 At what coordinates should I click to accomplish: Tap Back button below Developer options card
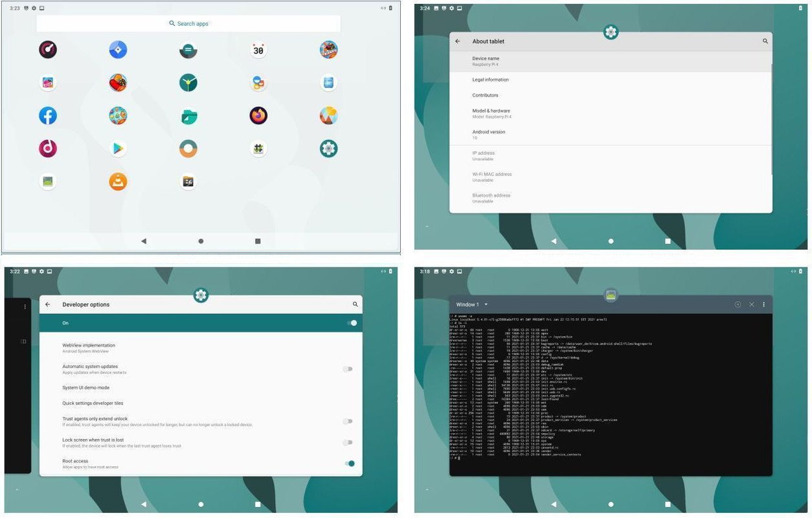(x=144, y=504)
